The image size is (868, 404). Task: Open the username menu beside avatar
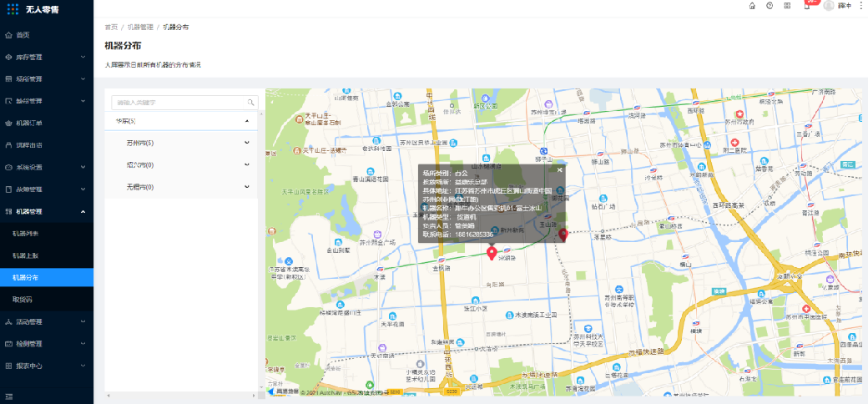pos(844,6)
